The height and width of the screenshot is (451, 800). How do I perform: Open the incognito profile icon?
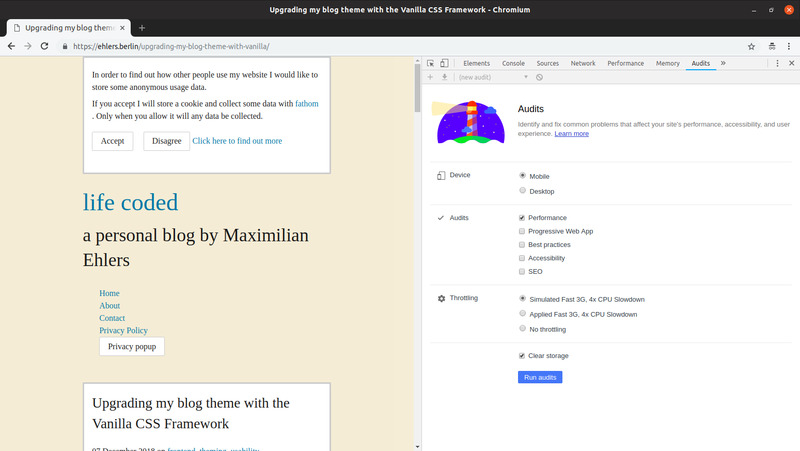pyautogui.click(x=772, y=46)
